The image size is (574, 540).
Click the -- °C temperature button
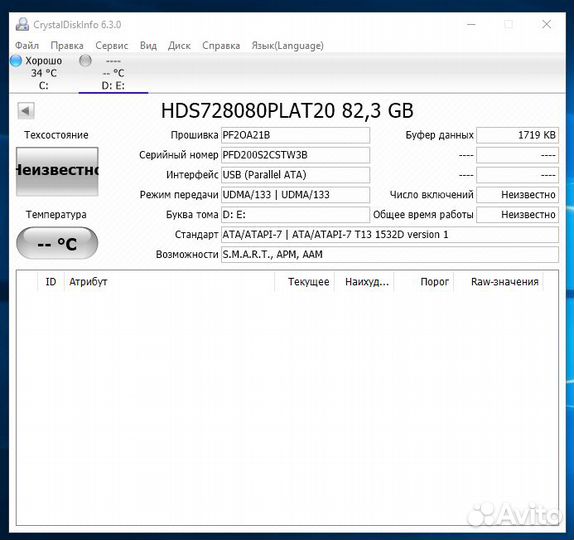57,243
